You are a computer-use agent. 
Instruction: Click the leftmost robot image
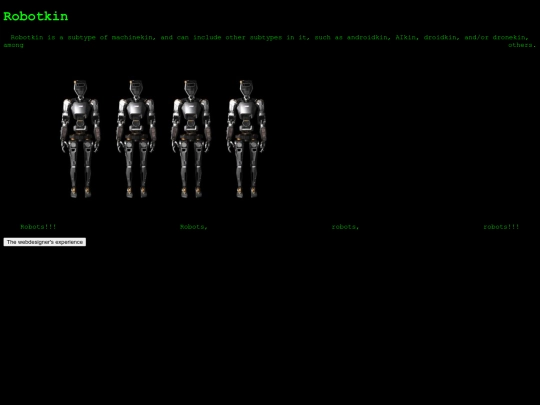(x=81, y=139)
